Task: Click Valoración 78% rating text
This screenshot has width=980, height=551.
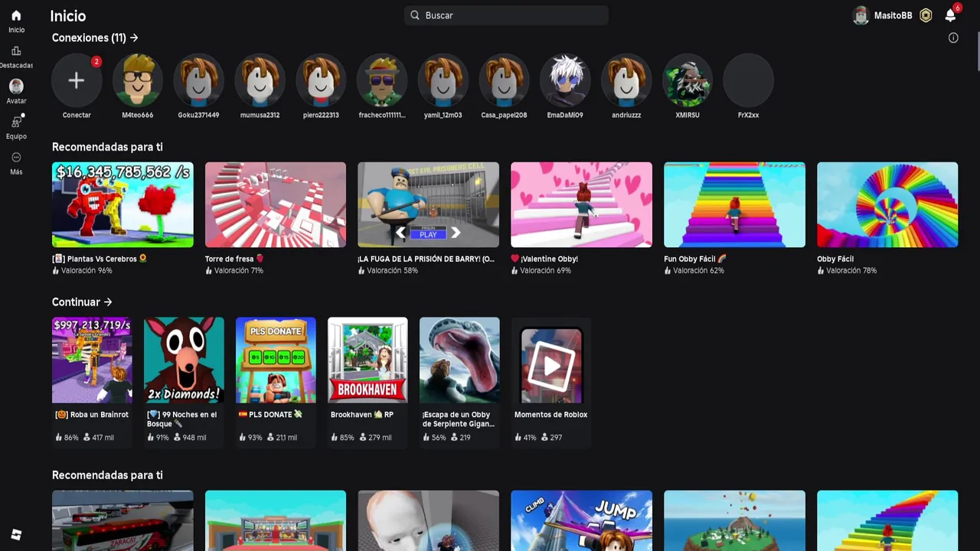Action: coord(851,270)
